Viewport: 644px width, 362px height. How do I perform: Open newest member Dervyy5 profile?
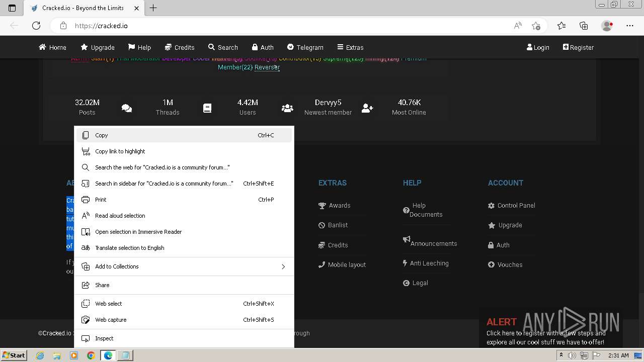328,103
